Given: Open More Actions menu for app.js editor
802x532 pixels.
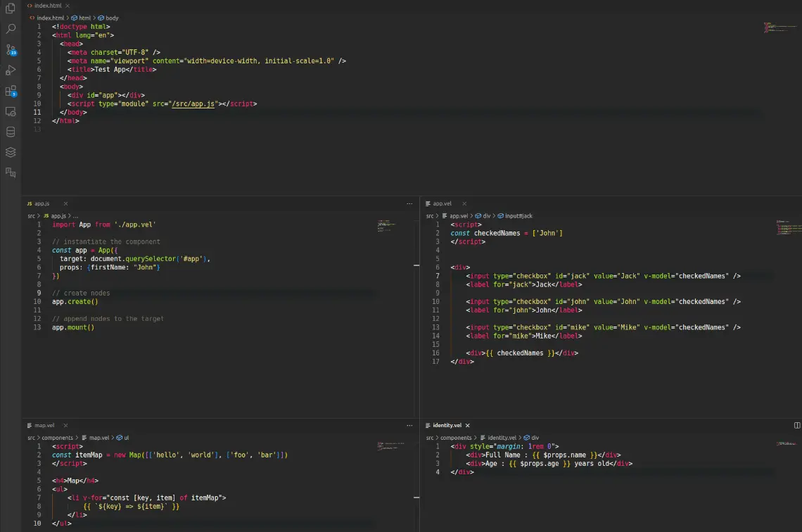Looking at the screenshot, I should (x=409, y=203).
